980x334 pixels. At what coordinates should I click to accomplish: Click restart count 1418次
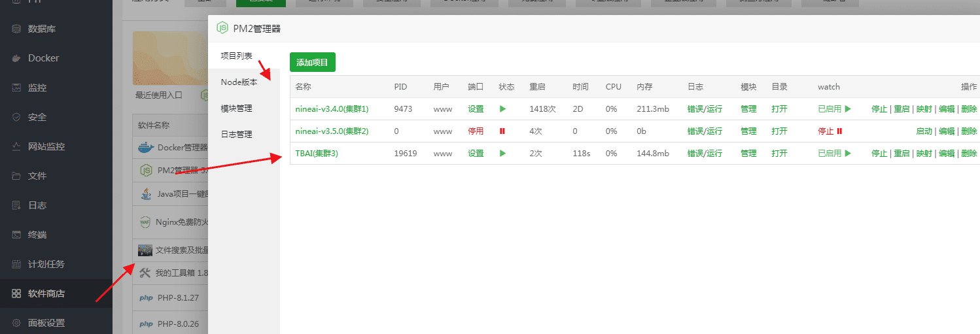coord(542,109)
